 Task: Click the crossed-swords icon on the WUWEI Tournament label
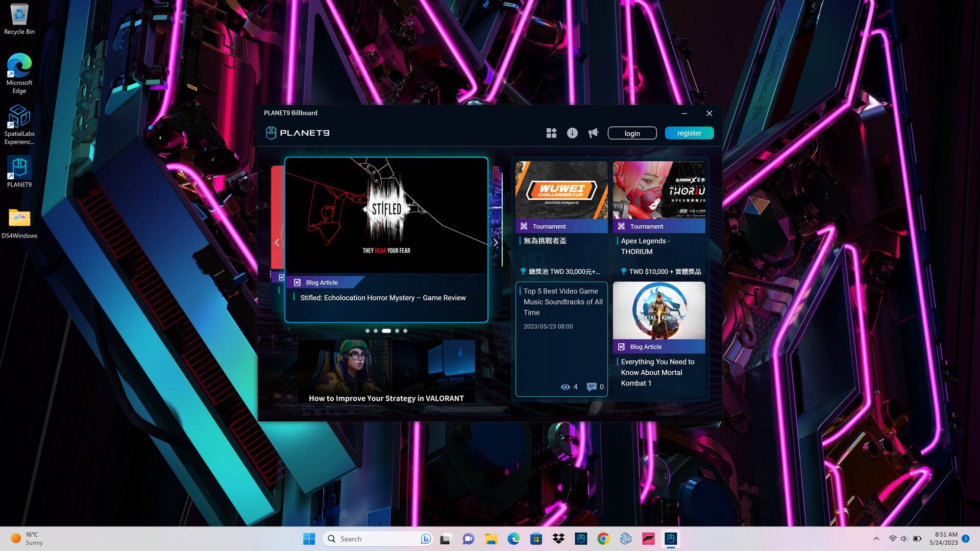tap(524, 226)
